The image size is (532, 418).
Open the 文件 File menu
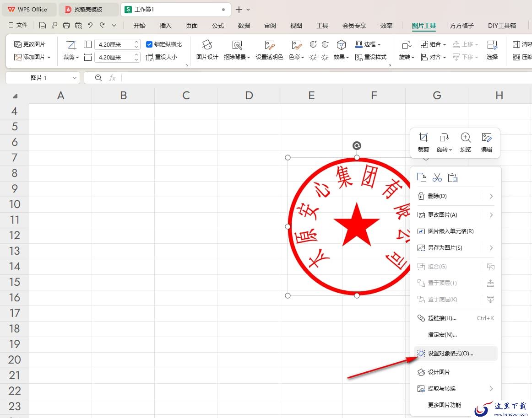[18, 25]
